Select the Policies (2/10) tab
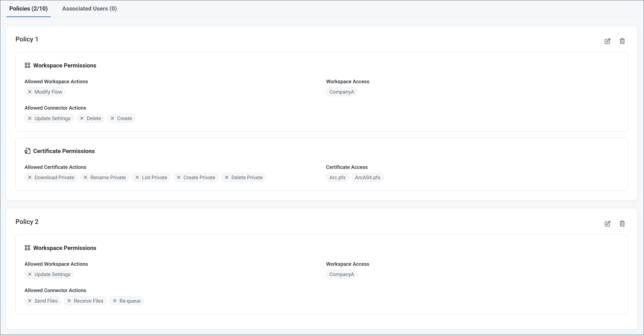Screen dimensions: 644x335 pos(28,9)
